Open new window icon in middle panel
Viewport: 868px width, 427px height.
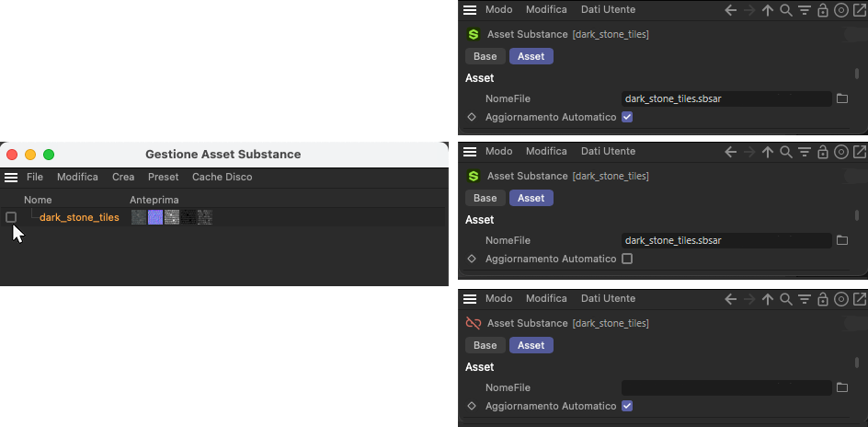(x=860, y=152)
